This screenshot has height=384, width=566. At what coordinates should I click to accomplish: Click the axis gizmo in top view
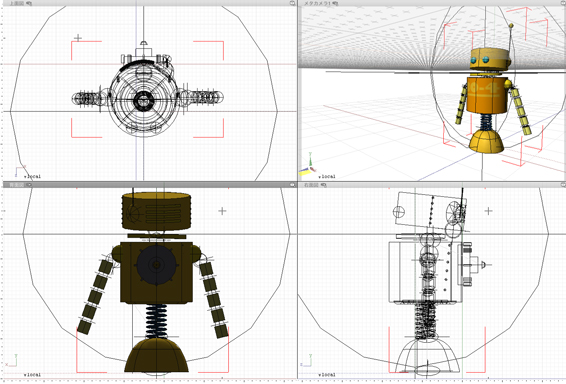20,170
